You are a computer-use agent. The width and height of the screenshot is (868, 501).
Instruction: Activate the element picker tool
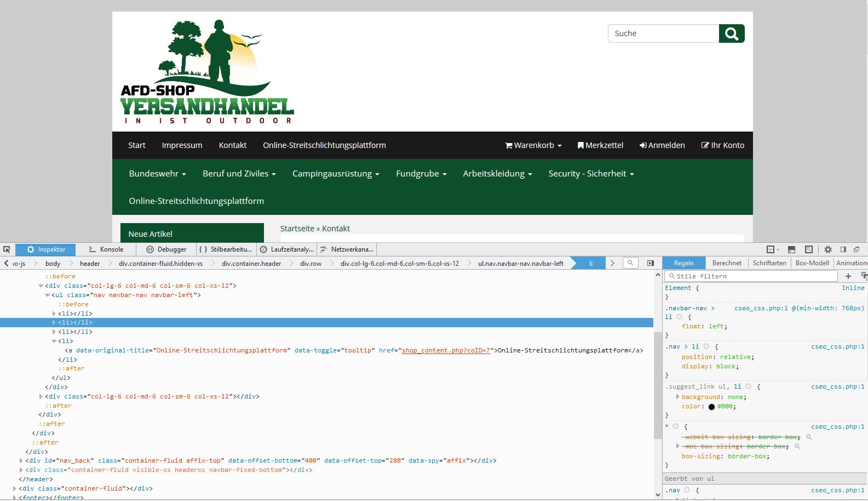tap(7, 249)
